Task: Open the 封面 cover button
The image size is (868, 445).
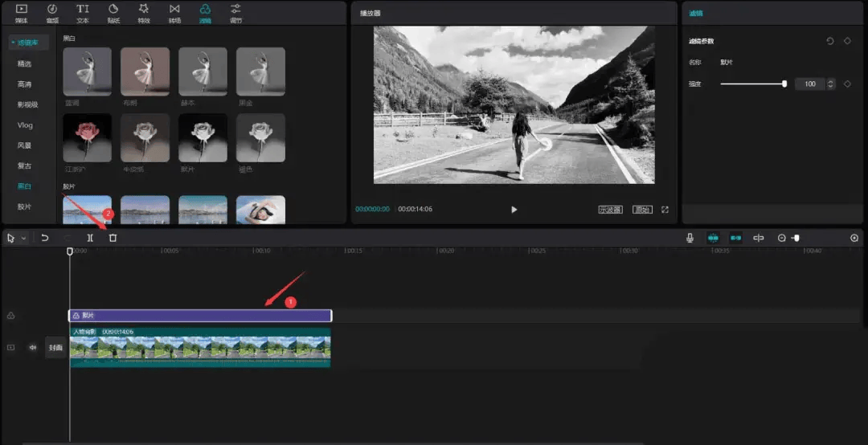Action: point(55,348)
